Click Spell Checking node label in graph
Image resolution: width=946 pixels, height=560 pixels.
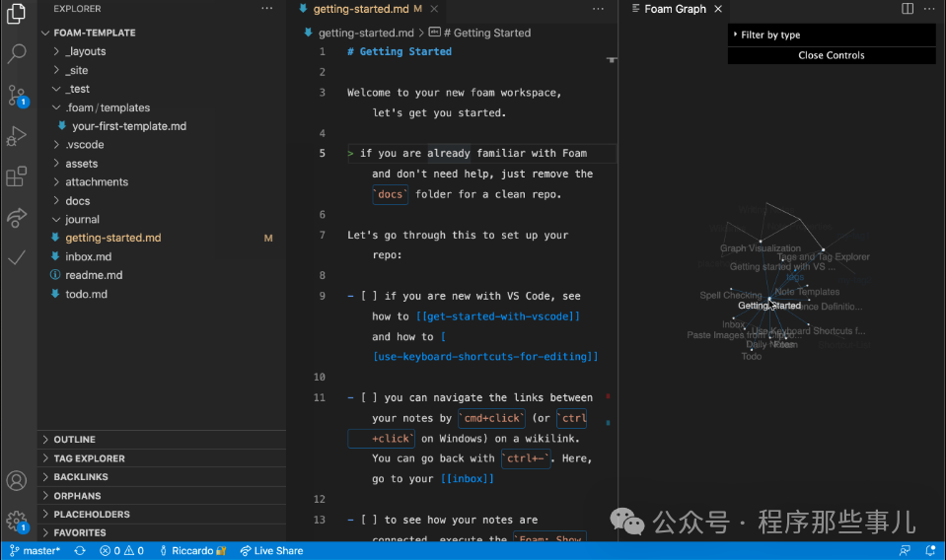coord(731,296)
